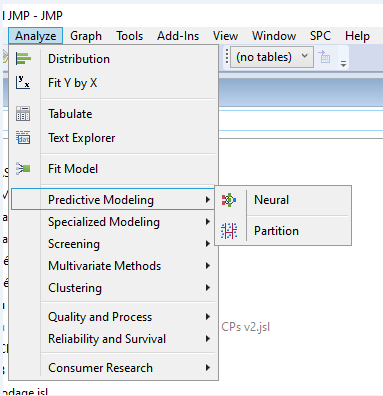Screen dimensions: 383x396
Task: Expand the Reliability and Survival submenu
Action: pos(113,339)
